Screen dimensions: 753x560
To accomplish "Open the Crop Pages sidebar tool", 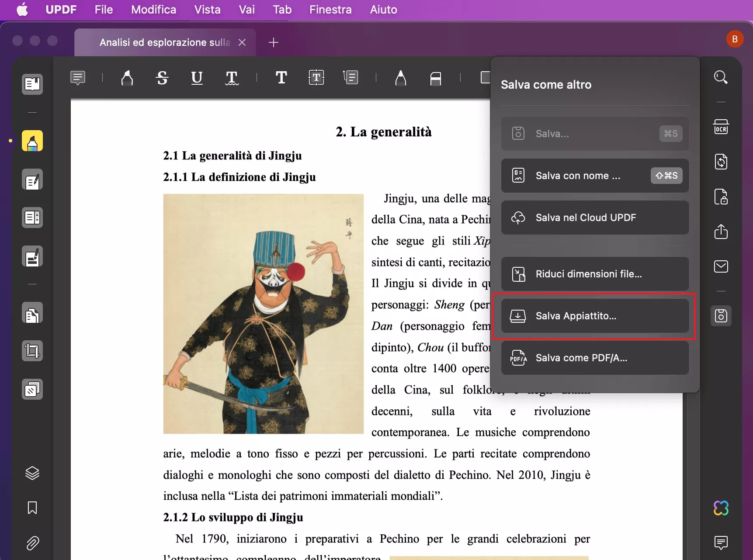I will tap(32, 351).
